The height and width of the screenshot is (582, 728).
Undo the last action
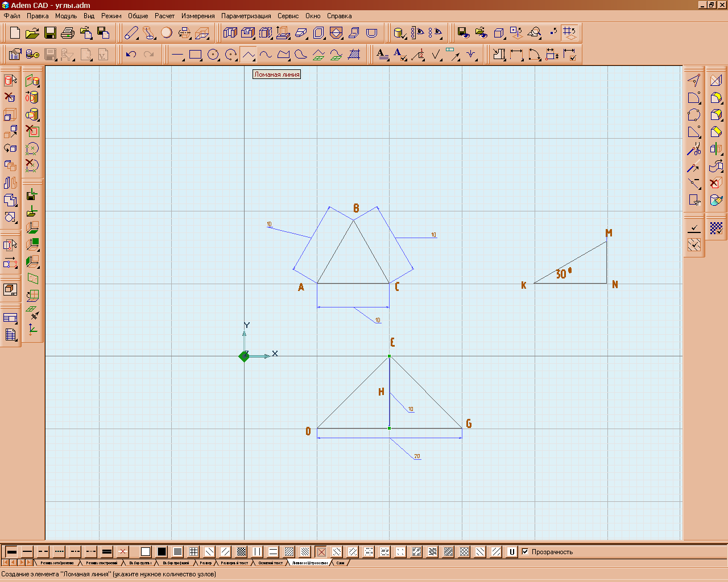[x=131, y=55]
